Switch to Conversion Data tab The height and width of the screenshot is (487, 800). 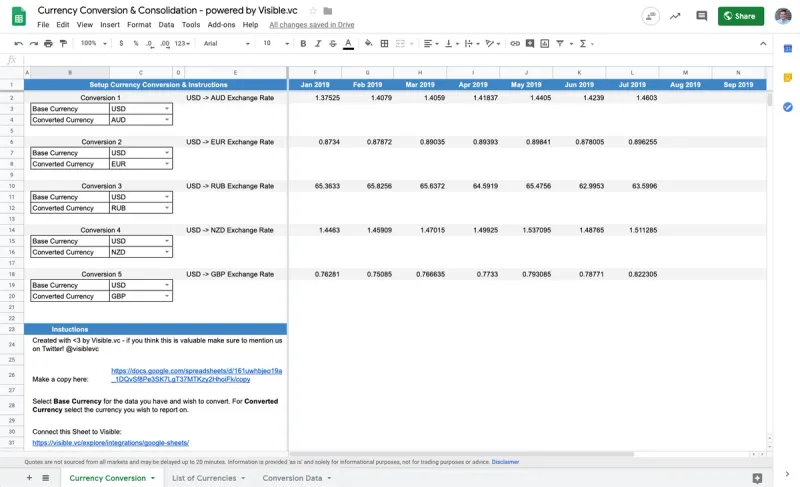tap(297, 478)
